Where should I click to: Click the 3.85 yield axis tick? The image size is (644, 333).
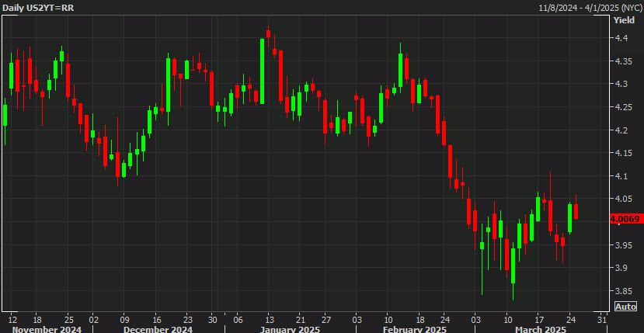point(624,292)
